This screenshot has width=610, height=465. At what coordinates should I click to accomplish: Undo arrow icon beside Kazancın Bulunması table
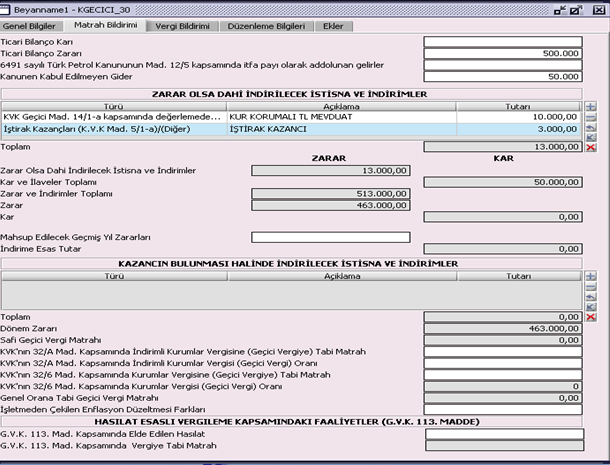[591, 297]
